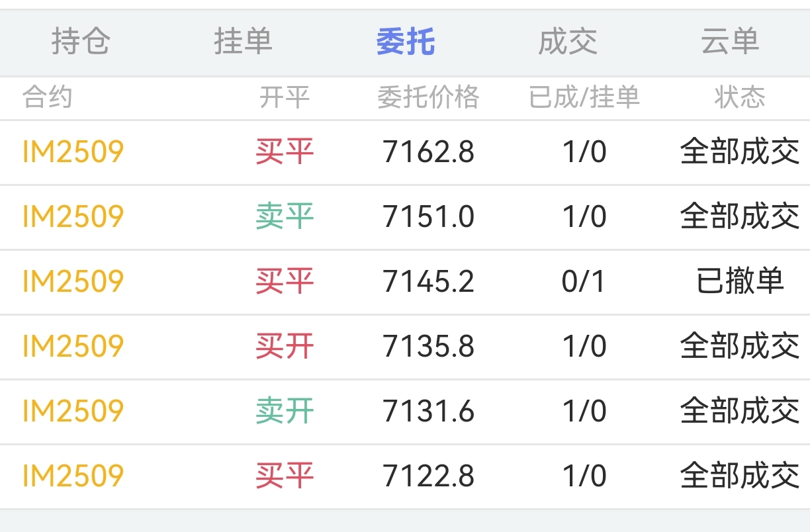Click the price 7151.0

click(x=428, y=216)
